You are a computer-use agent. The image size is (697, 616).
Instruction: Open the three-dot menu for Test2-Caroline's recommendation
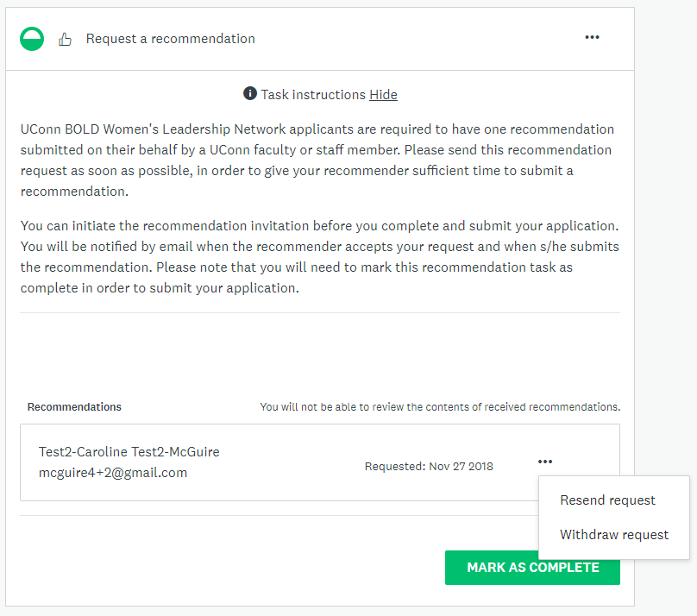(x=545, y=462)
